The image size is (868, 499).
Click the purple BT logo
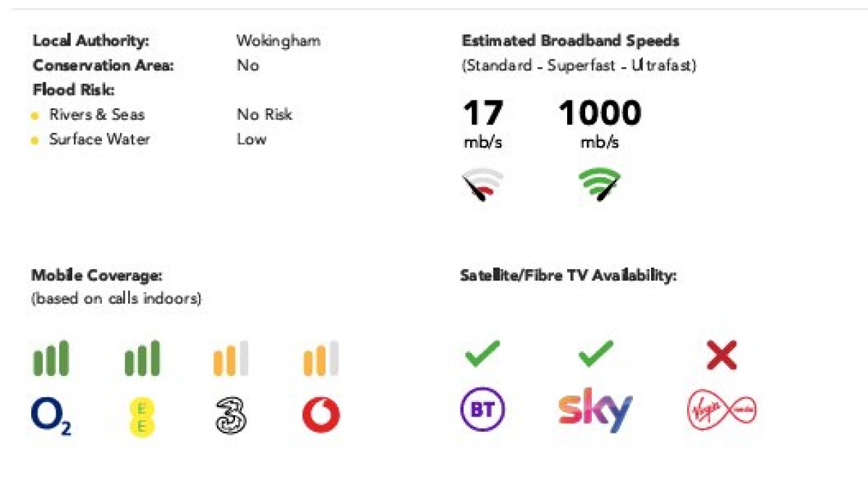pos(483,410)
